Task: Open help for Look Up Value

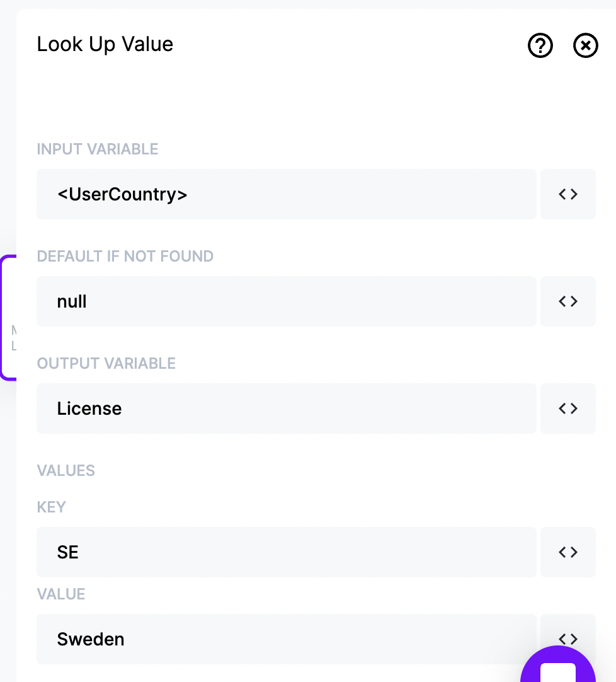Action: 540,45
